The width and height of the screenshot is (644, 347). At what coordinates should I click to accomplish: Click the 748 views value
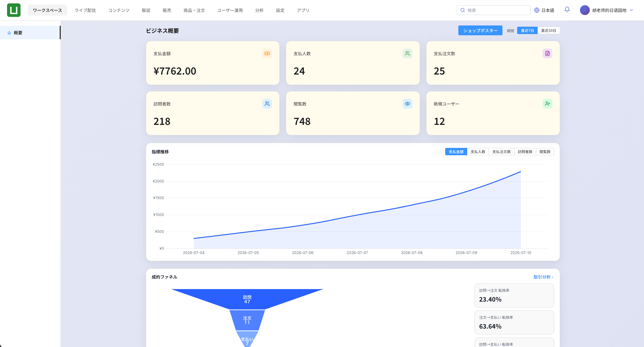(x=302, y=121)
